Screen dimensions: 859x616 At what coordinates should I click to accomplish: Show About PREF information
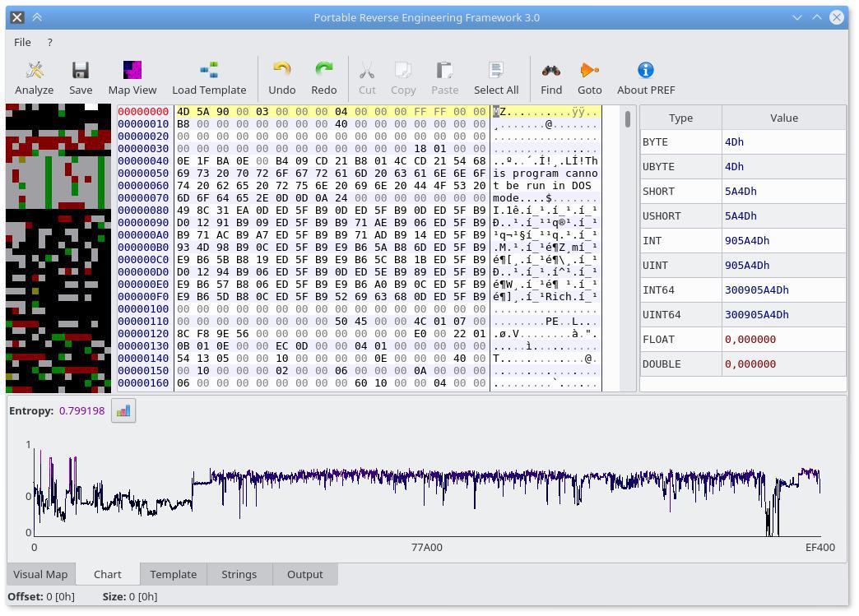[x=646, y=78]
